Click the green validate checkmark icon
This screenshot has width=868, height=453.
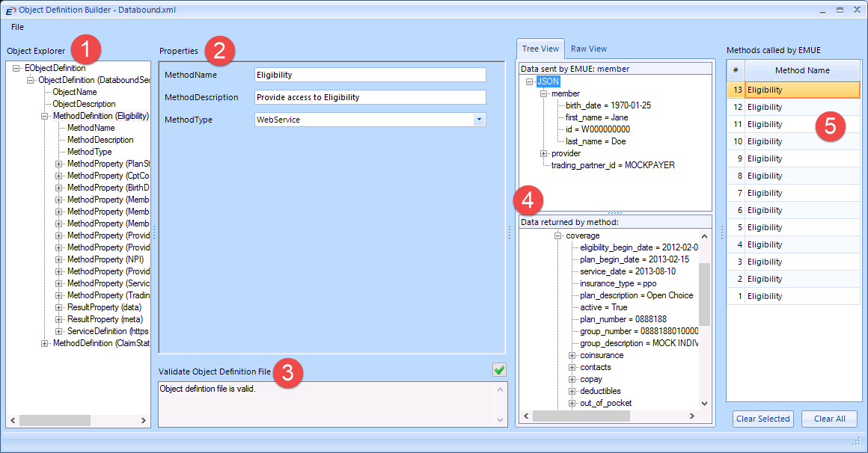499,370
